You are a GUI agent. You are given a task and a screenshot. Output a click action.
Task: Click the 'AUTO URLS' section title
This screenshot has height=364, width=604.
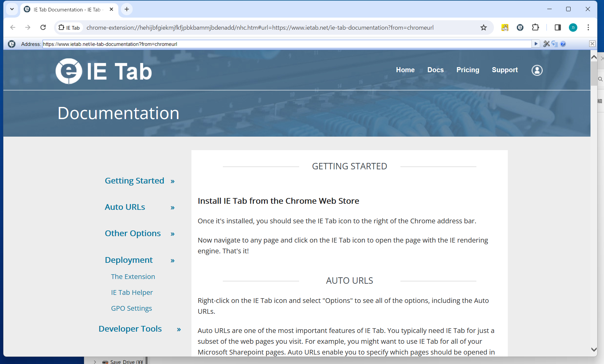349,281
